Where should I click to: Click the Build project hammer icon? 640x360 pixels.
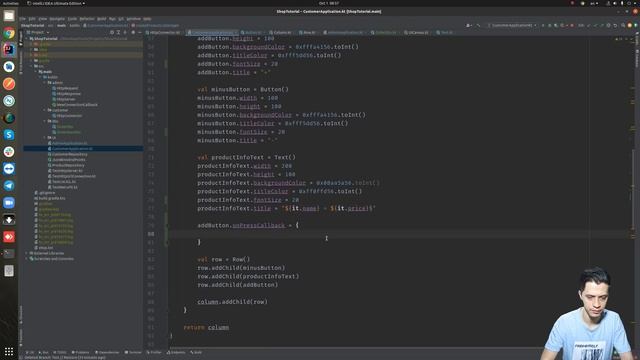tap(478, 25)
